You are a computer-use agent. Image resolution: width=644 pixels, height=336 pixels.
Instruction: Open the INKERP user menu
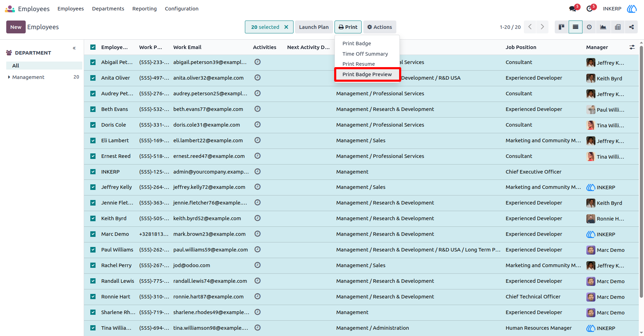[x=620, y=9]
